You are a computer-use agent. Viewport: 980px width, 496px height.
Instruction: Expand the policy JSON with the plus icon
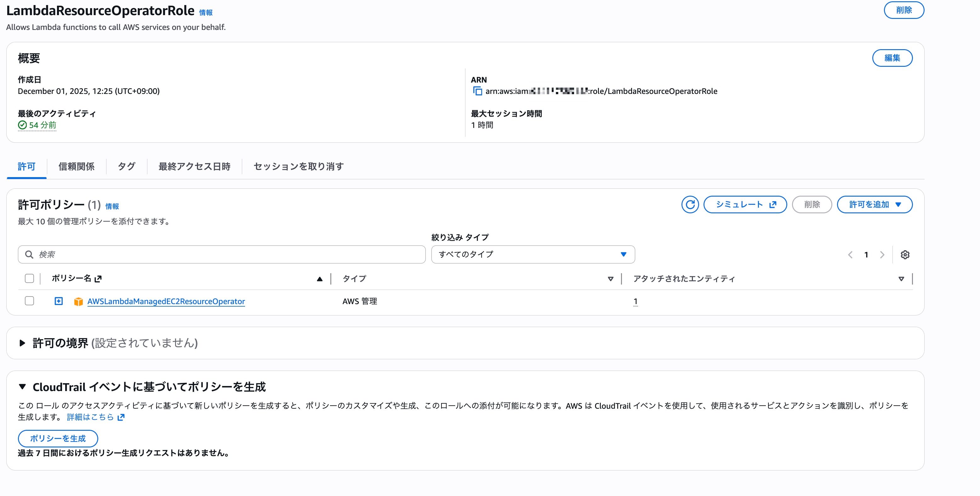tap(59, 301)
